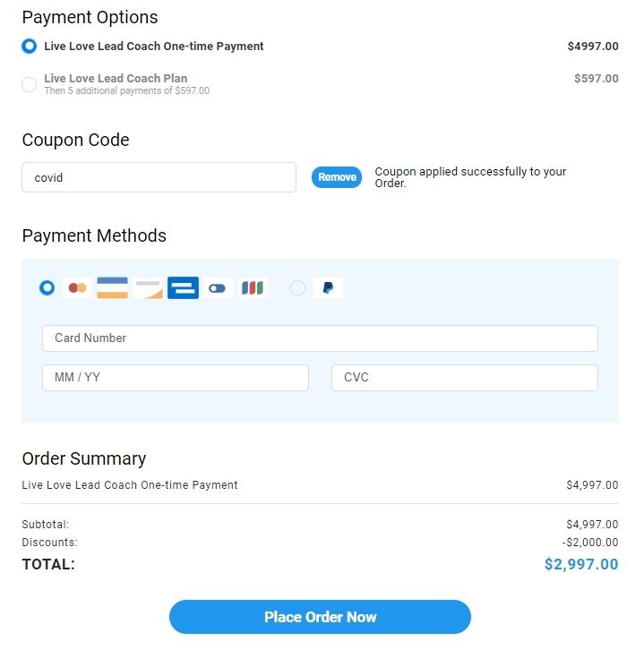Click the American Express card icon

(x=184, y=287)
